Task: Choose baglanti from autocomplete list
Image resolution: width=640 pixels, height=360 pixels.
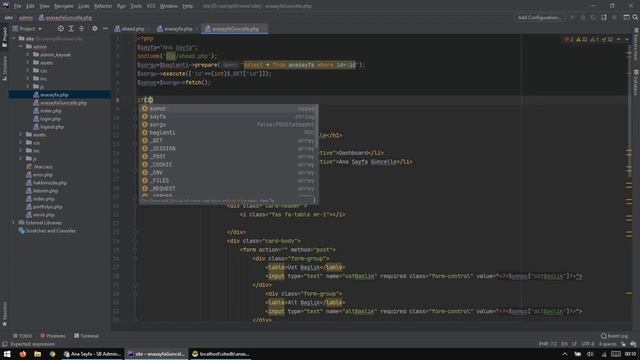Action: 228,132
